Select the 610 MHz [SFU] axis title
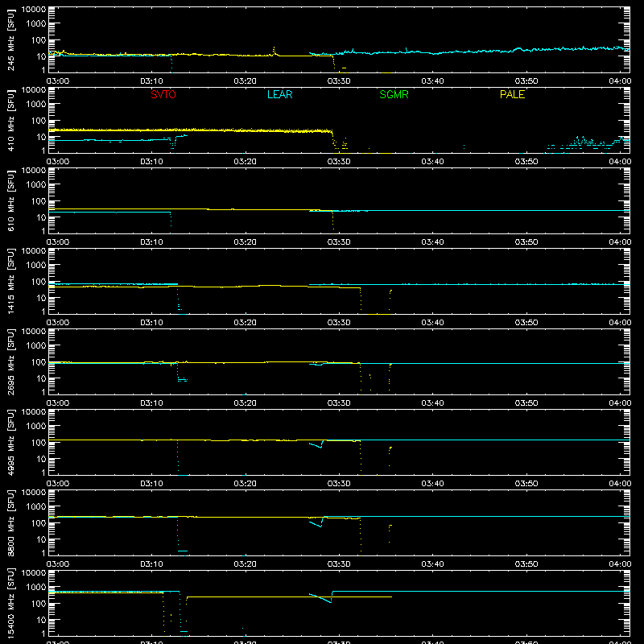The height and width of the screenshot is (644, 644). (11, 201)
